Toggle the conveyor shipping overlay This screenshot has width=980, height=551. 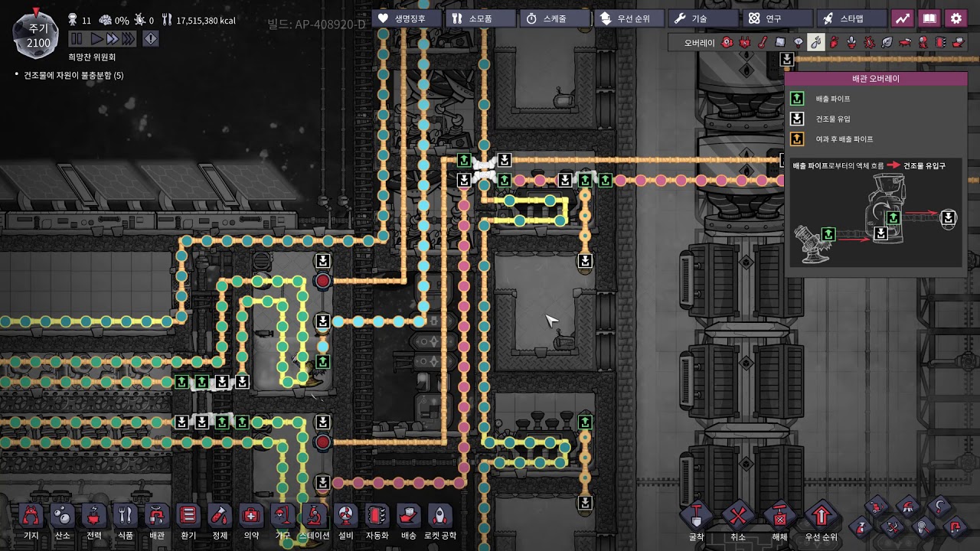tap(958, 42)
